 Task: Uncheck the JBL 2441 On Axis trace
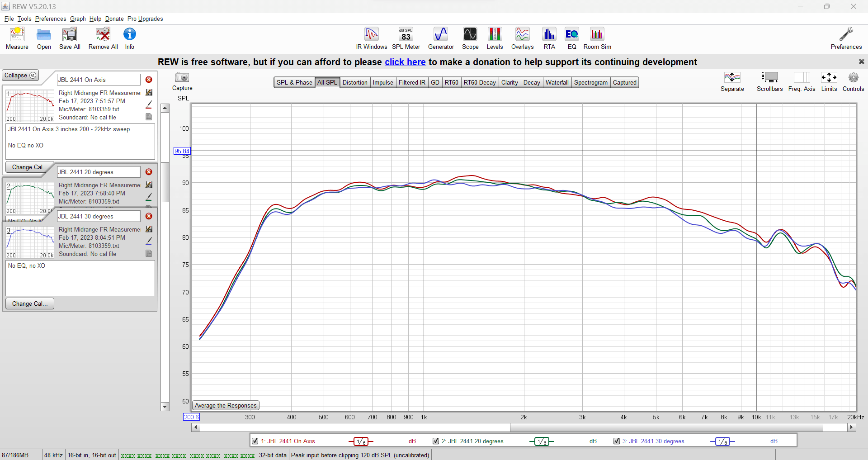[x=255, y=441]
